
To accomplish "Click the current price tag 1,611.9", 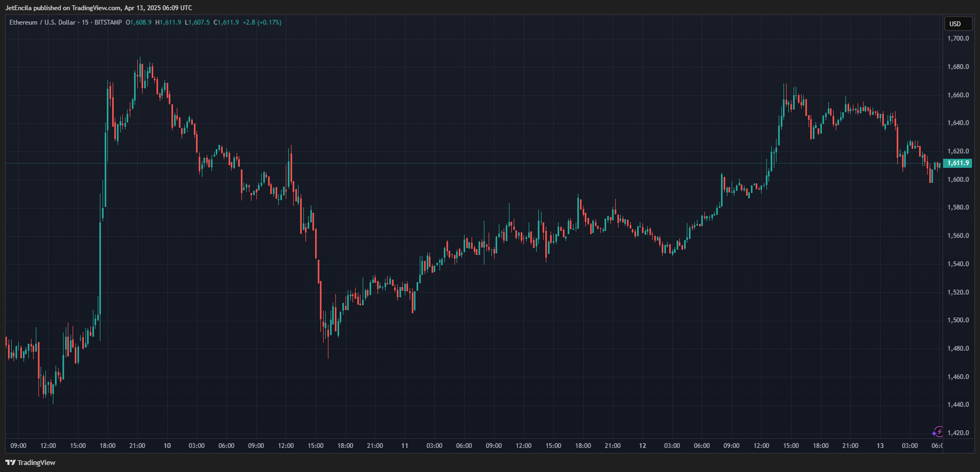I will click(x=958, y=163).
